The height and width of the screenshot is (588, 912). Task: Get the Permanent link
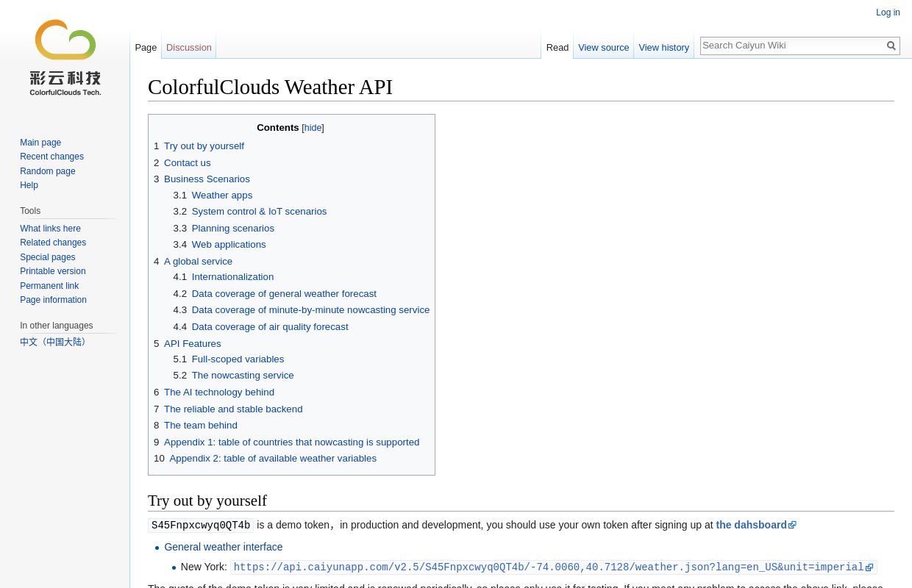(x=49, y=286)
